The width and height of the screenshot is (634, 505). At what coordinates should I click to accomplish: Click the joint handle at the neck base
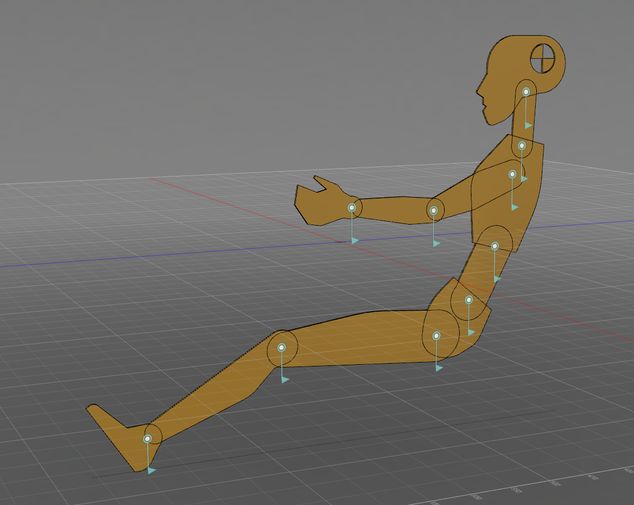tap(521, 146)
